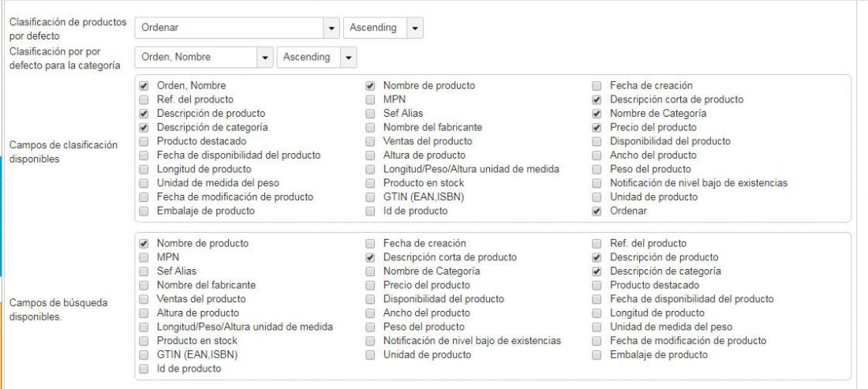Enable Sef Alias in search fields

(x=144, y=271)
